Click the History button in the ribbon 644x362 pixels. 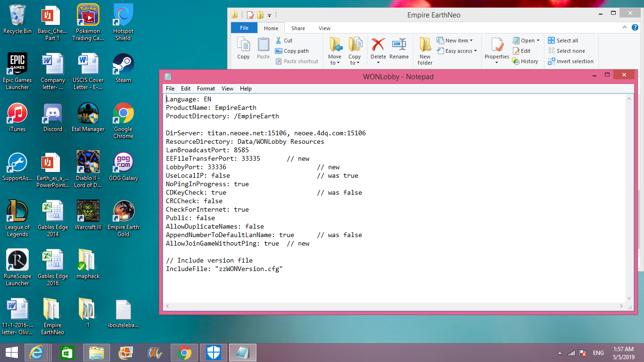tap(525, 61)
